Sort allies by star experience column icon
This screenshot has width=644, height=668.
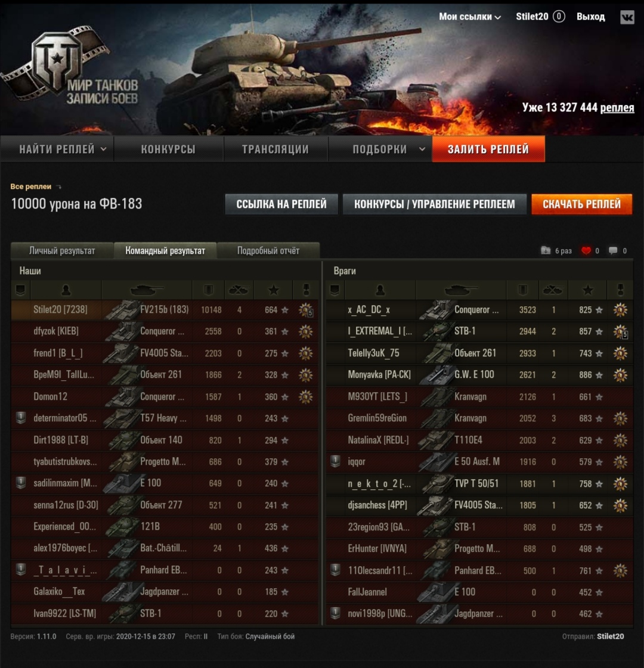(x=273, y=290)
